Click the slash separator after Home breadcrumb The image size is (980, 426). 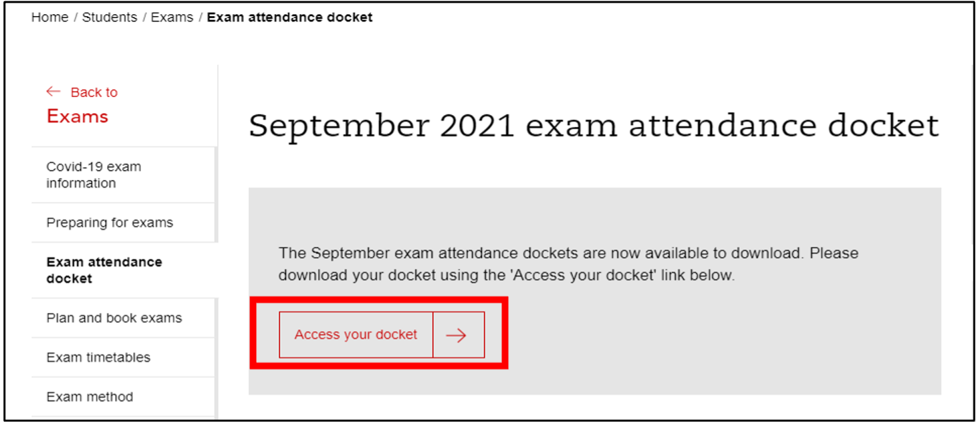click(76, 17)
